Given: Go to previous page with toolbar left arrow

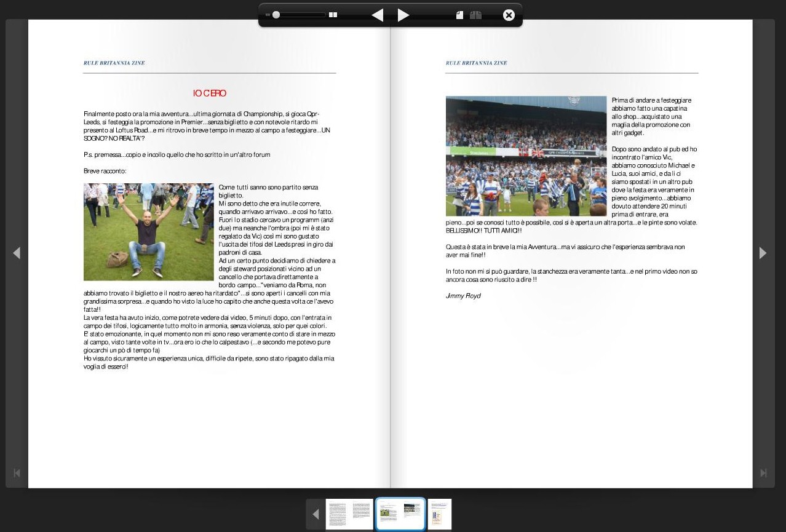Looking at the screenshot, I should coord(378,15).
